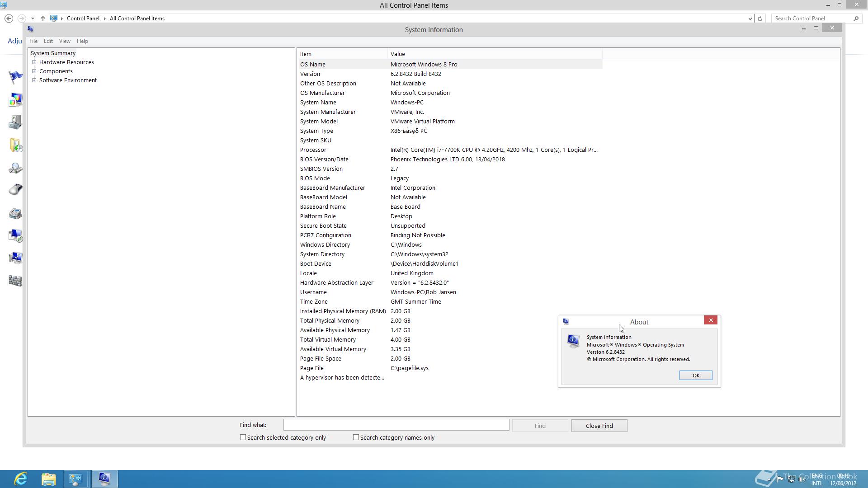The height and width of the screenshot is (488, 868).
Task: Click the Close Find button
Action: pyautogui.click(x=599, y=426)
